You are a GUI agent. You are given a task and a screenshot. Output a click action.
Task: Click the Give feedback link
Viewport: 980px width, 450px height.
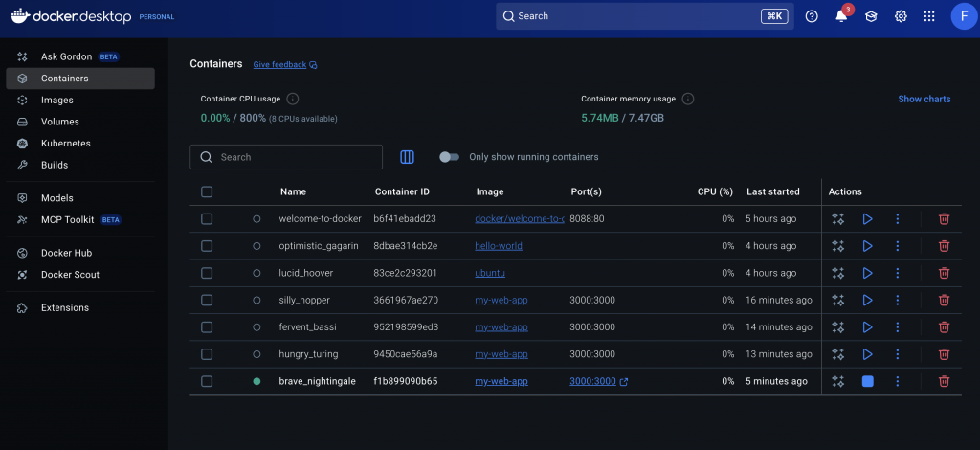coord(279,65)
